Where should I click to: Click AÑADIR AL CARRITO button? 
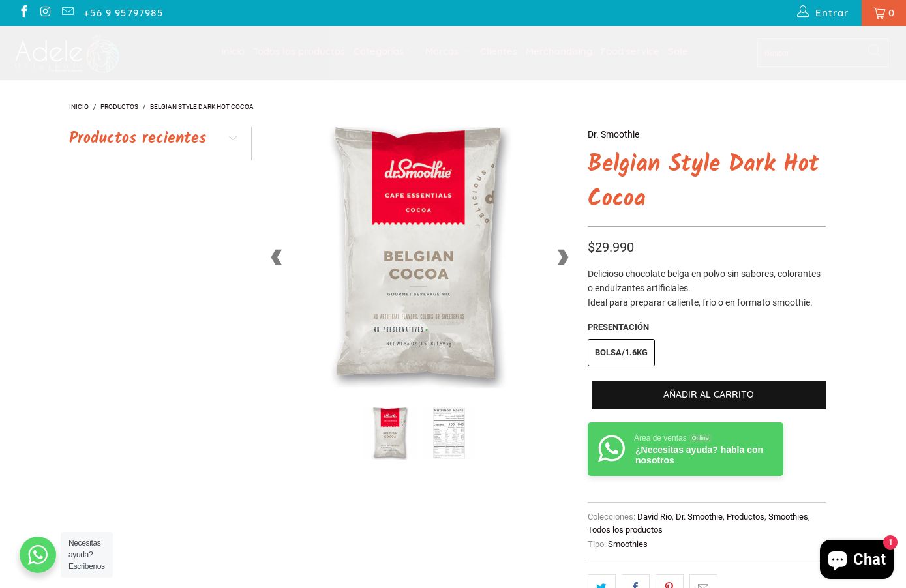point(708,395)
